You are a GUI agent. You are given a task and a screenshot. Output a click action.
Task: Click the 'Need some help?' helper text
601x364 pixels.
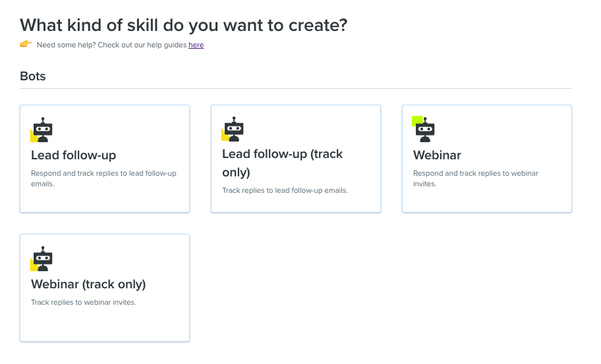(66, 45)
